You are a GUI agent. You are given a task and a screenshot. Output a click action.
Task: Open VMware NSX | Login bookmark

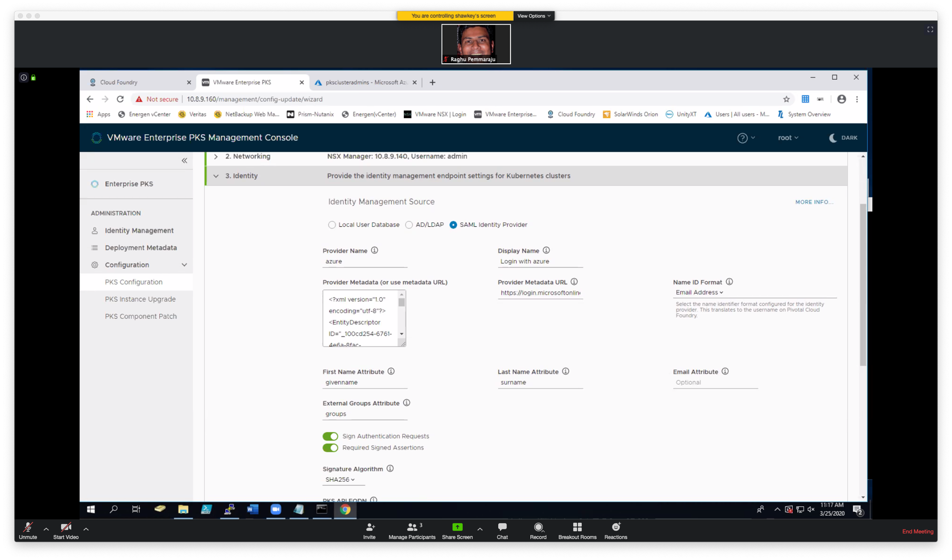[434, 115]
